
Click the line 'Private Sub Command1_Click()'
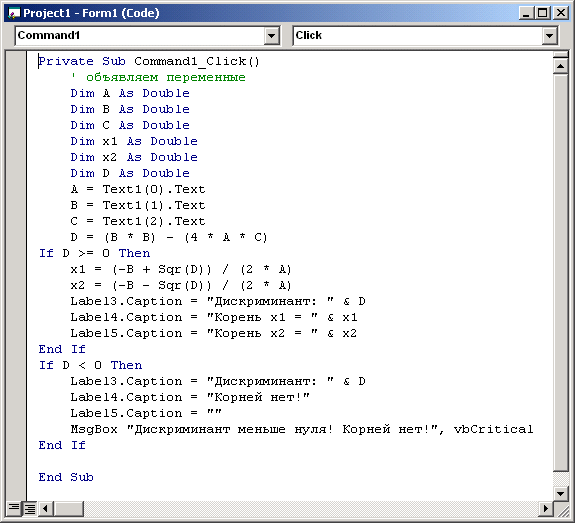click(x=149, y=61)
